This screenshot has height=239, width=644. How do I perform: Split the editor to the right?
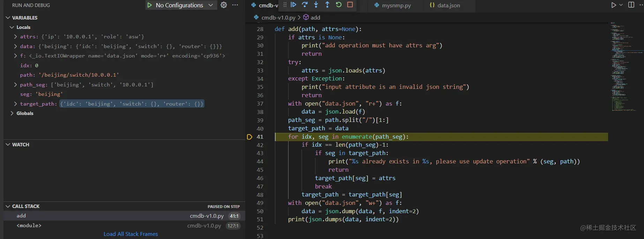tap(631, 5)
